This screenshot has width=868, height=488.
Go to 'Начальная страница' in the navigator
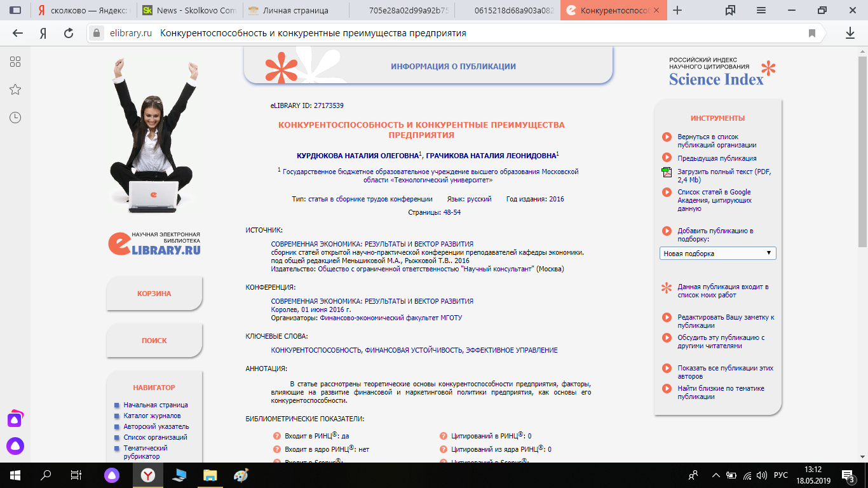(156, 405)
